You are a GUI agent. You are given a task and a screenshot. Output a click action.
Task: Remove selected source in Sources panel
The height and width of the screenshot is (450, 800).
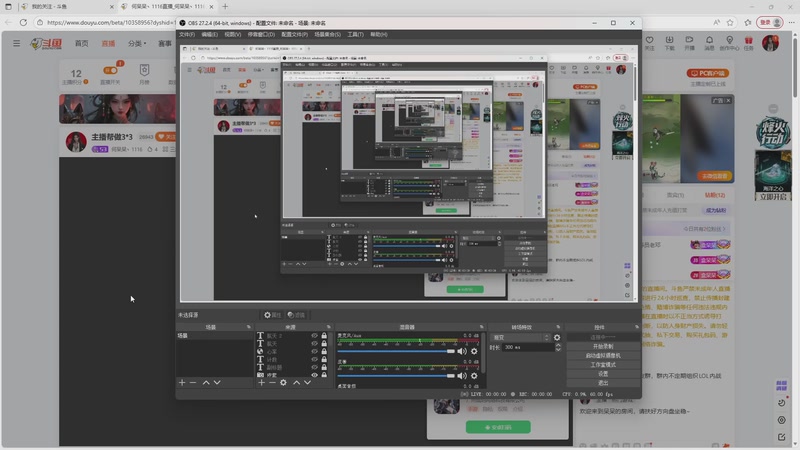click(x=272, y=382)
